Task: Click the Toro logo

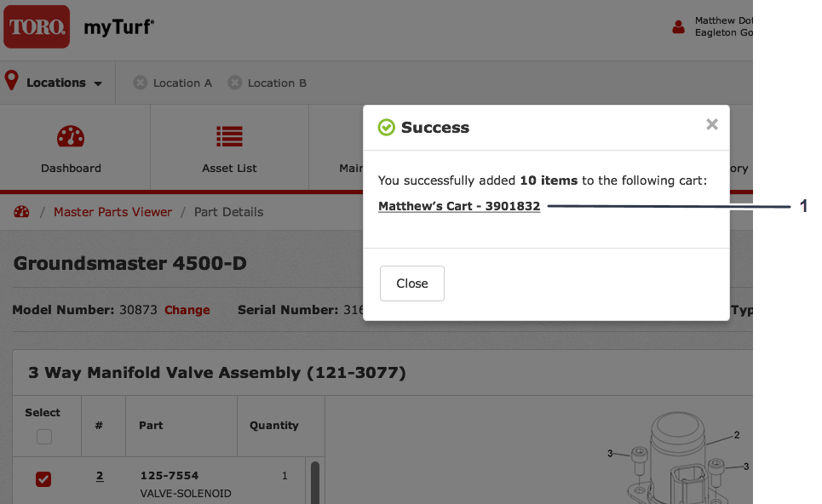Action: click(36, 27)
